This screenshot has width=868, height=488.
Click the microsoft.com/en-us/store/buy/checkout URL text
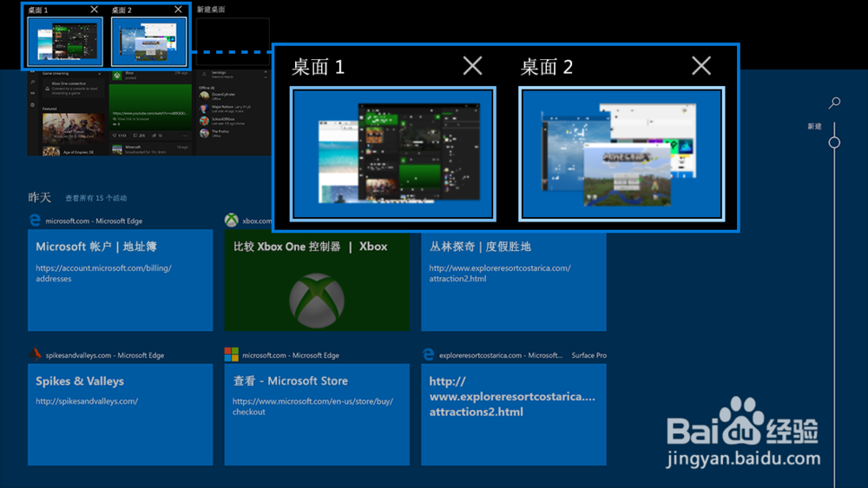[312, 406]
